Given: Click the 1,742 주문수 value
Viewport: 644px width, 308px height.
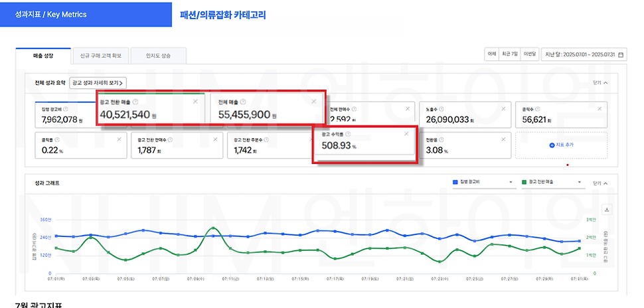Looking at the screenshot, I should [242, 150].
